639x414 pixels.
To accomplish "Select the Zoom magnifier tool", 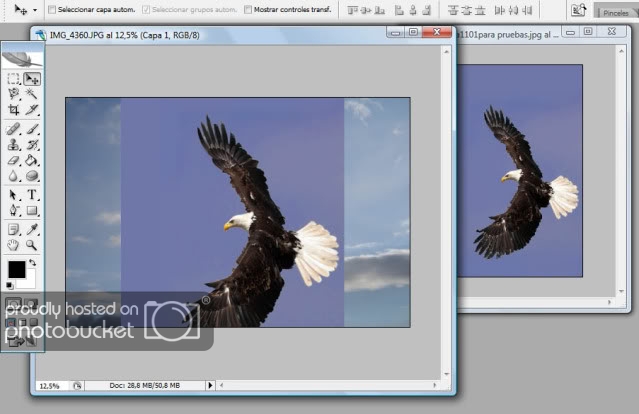I will (32, 243).
